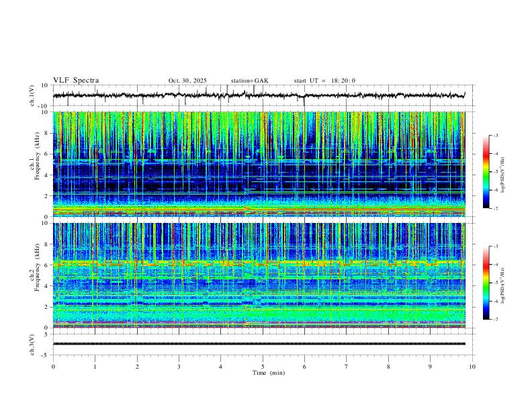Click time-axis tick label "7"
532x411 pixels.
pyautogui.click(x=347, y=367)
